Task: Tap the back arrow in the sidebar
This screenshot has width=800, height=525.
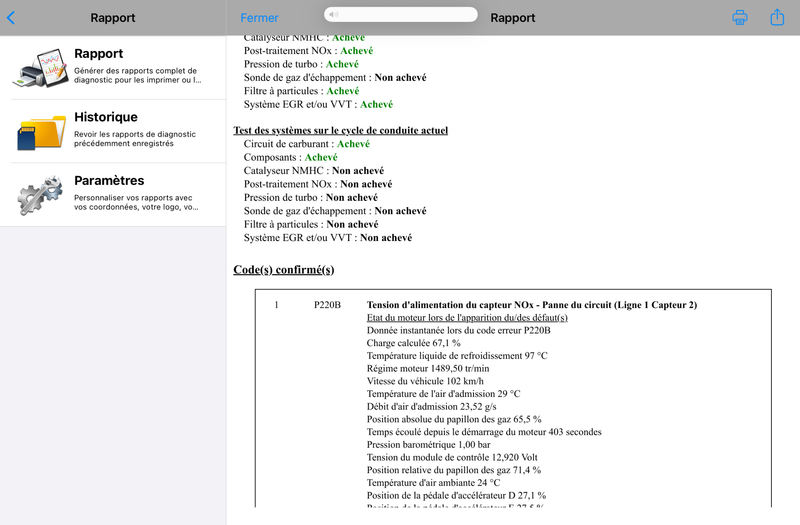Action: pos(11,18)
